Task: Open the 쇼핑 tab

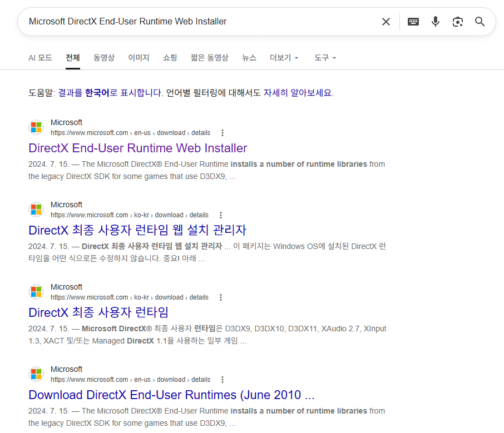Action: tap(170, 58)
